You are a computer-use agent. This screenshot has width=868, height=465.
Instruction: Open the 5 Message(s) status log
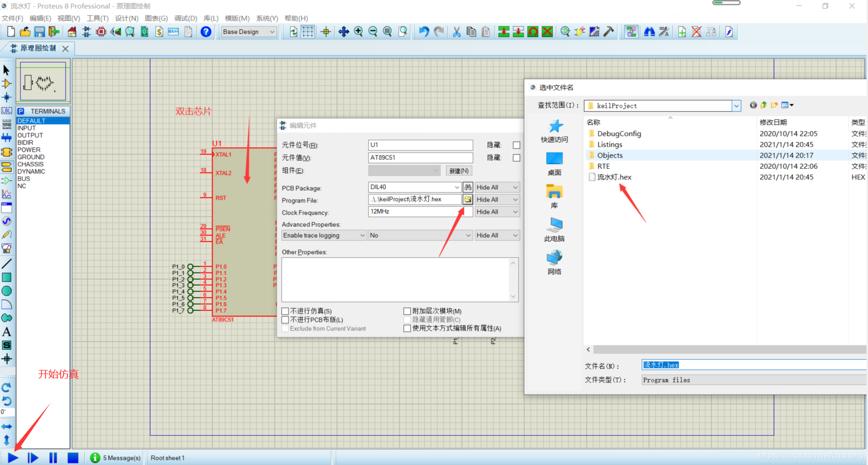click(x=115, y=458)
